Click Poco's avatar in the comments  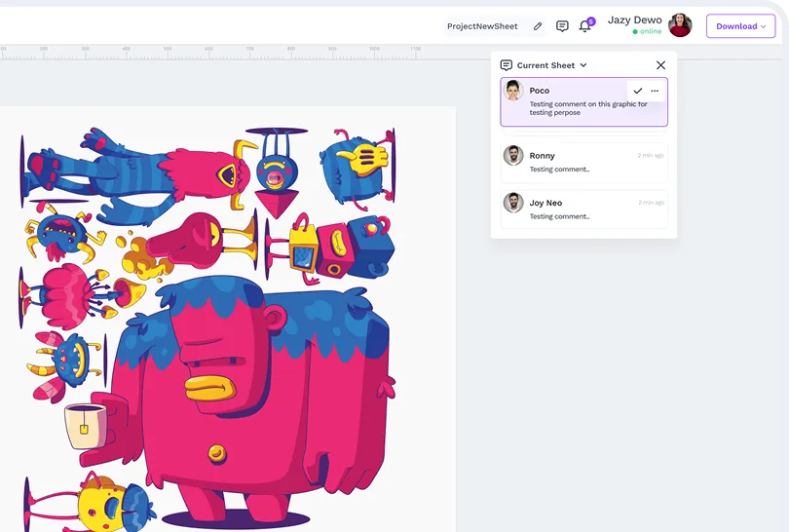click(x=513, y=91)
